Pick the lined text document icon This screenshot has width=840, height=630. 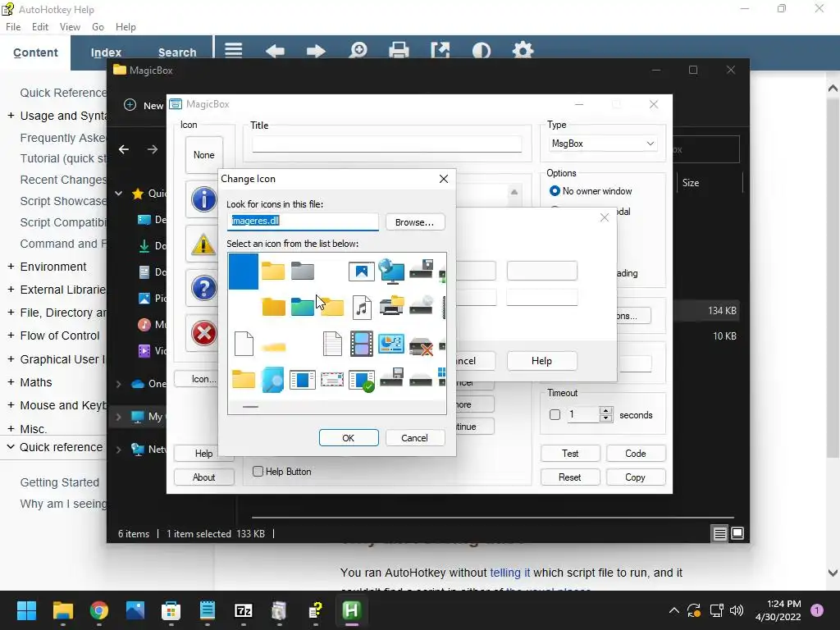coord(332,344)
